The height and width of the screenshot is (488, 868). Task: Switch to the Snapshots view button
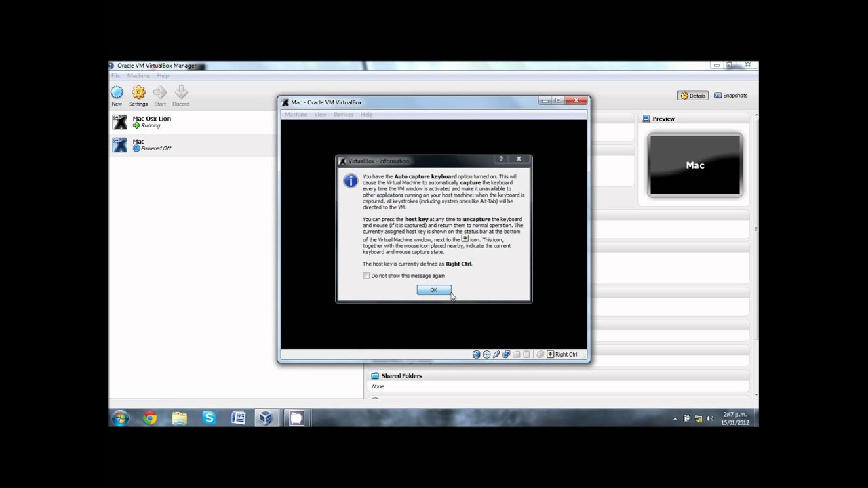(731, 96)
